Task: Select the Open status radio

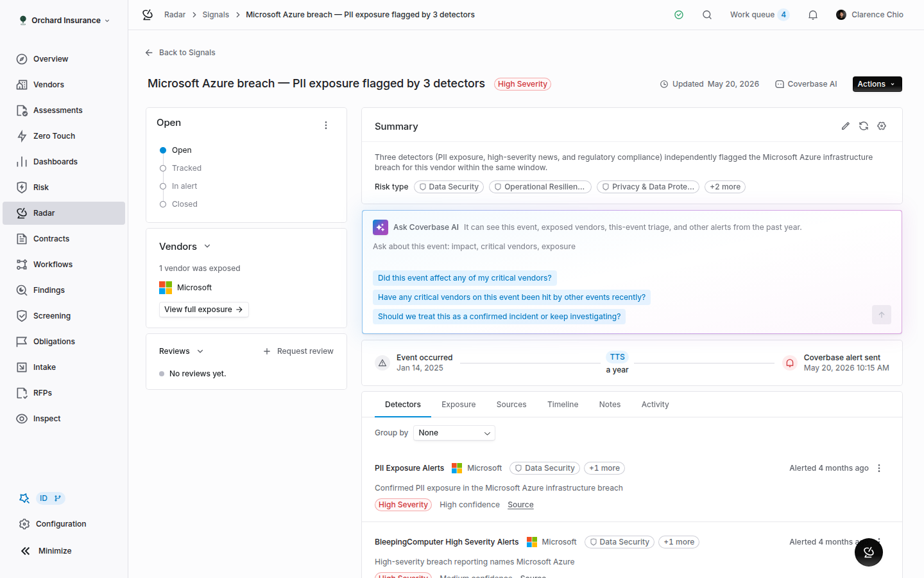Action: pos(163,150)
